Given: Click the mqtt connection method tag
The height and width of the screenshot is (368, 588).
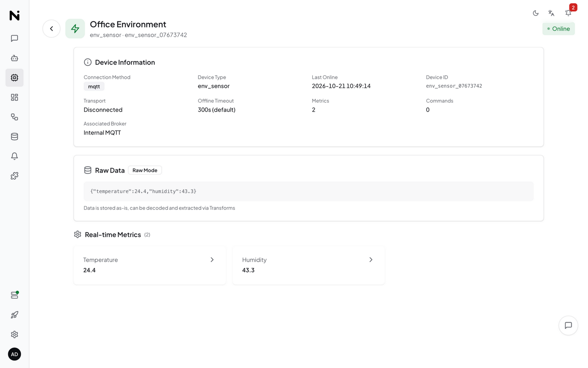Looking at the screenshot, I should click(94, 86).
